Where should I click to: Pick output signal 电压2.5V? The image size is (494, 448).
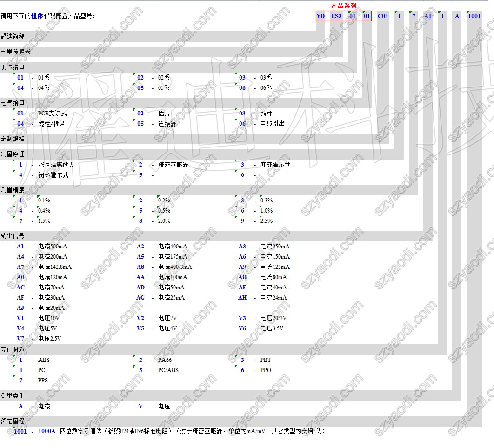pyautogui.click(x=49, y=339)
